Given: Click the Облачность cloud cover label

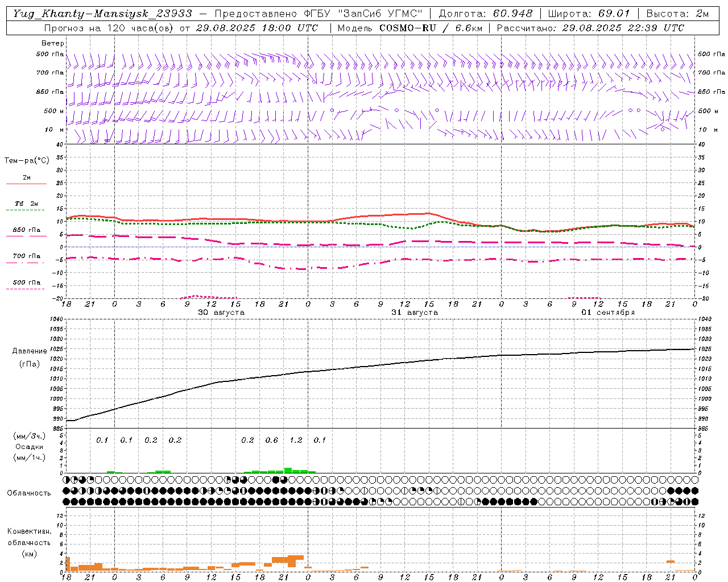Looking at the screenshot, I should [x=29, y=493].
